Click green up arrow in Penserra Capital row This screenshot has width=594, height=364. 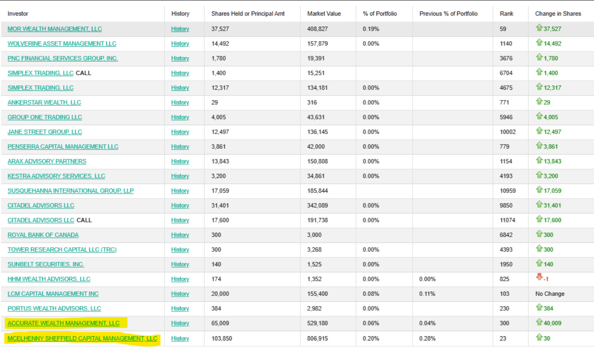click(539, 145)
